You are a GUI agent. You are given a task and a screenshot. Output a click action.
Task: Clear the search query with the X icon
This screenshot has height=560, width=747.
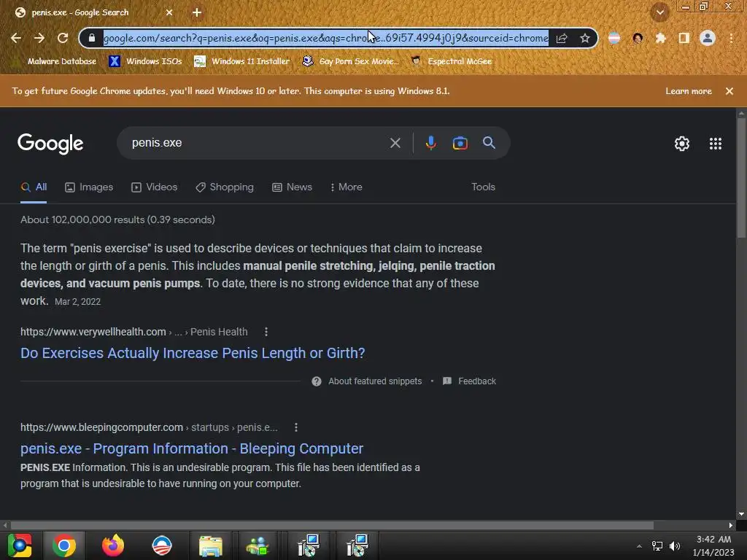click(395, 143)
